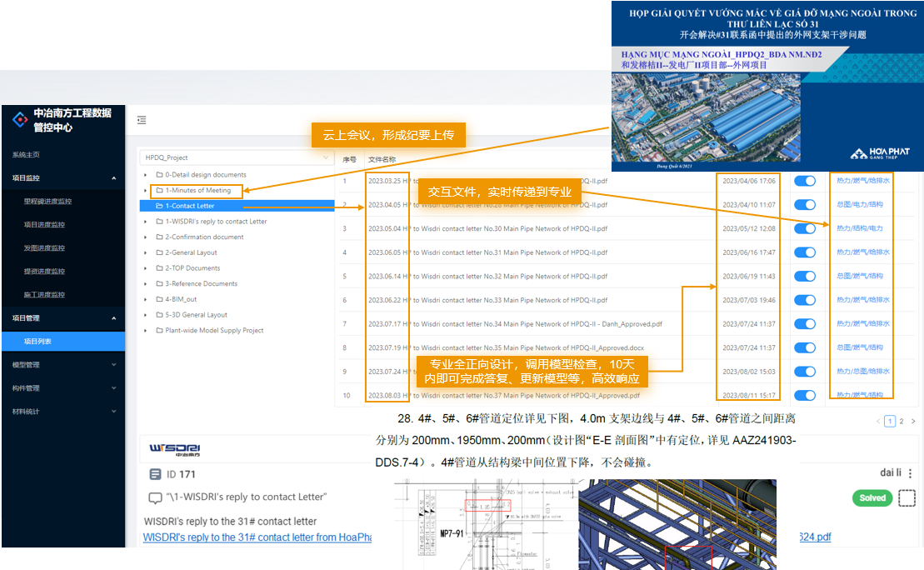Toggle the switch for row 1 dated 2023/04/06
This screenshot has height=570, width=924.
click(804, 181)
